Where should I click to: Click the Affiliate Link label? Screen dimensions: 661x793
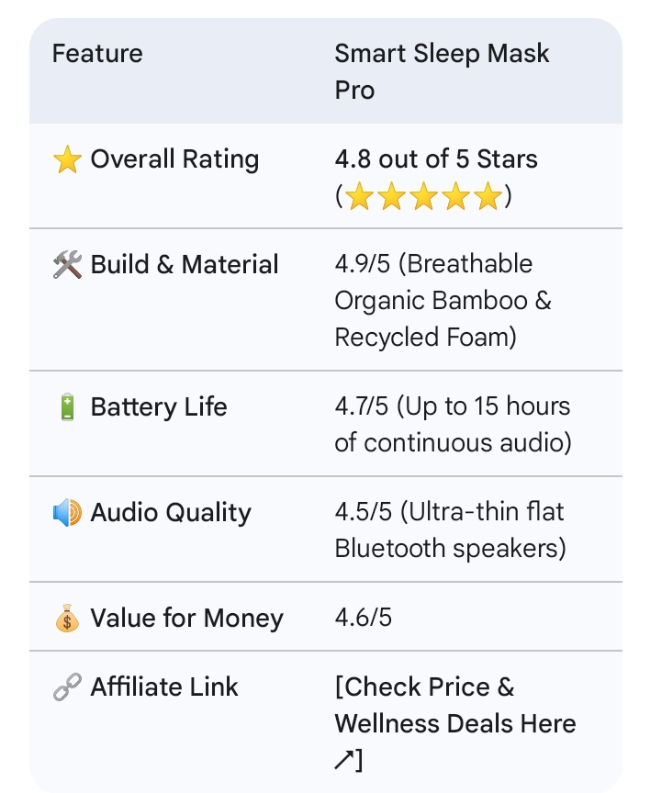tap(164, 687)
